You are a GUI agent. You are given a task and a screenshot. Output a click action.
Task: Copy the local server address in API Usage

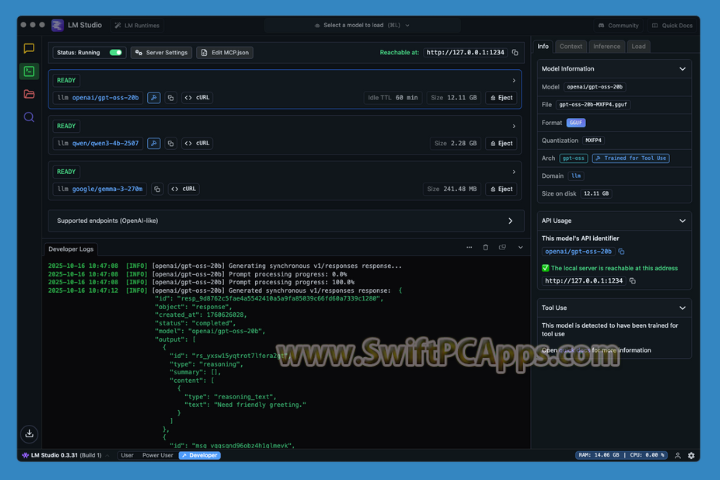[633, 281]
